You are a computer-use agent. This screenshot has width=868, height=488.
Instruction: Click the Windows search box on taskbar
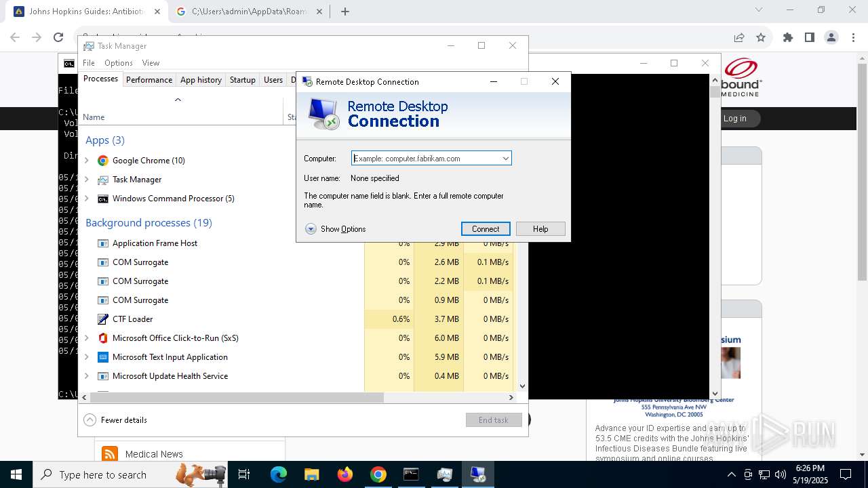point(130,474)
